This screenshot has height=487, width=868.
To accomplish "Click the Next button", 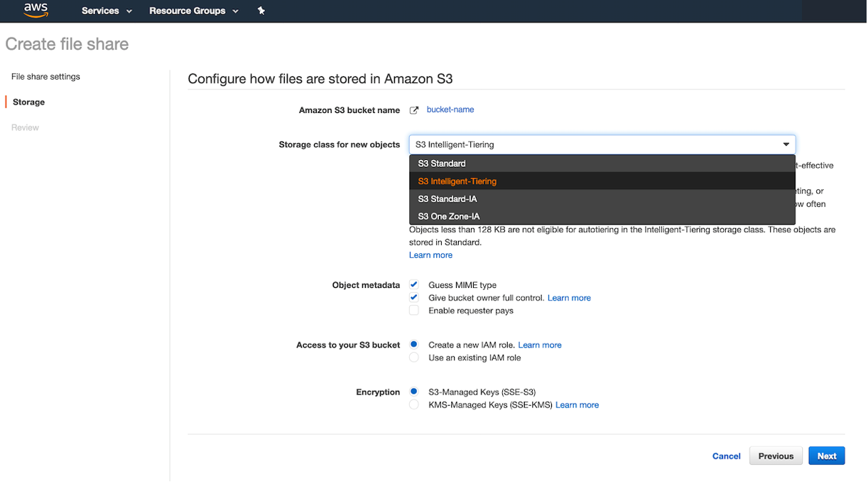I will 826,456.
